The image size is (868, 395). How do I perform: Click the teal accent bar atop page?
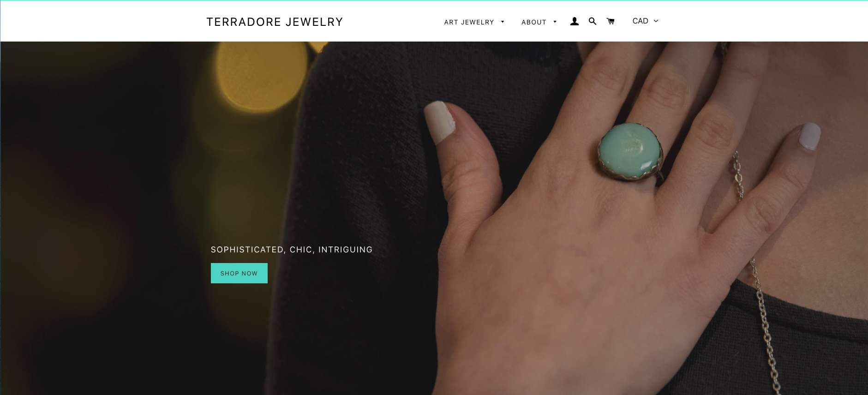pos(434,0)
